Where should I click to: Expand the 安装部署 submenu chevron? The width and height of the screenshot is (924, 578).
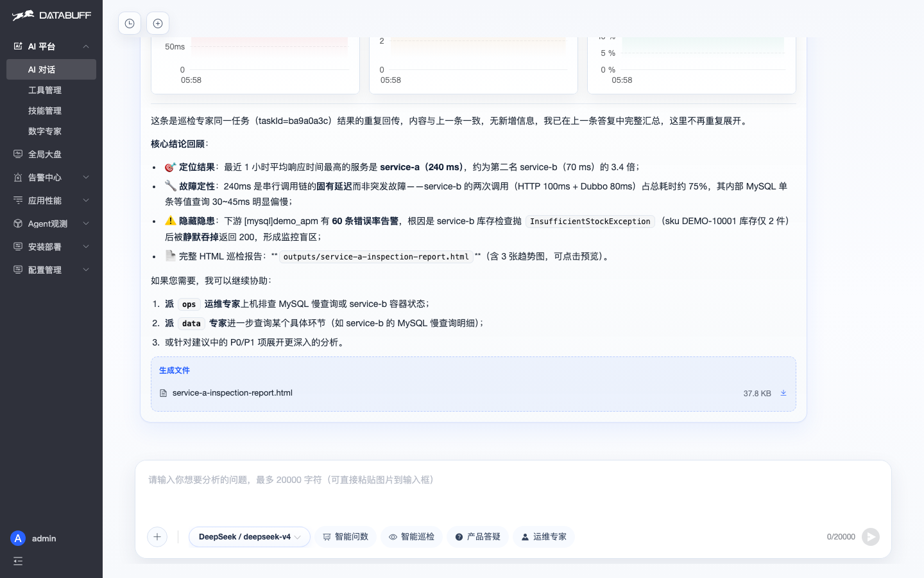pos(86,247)
